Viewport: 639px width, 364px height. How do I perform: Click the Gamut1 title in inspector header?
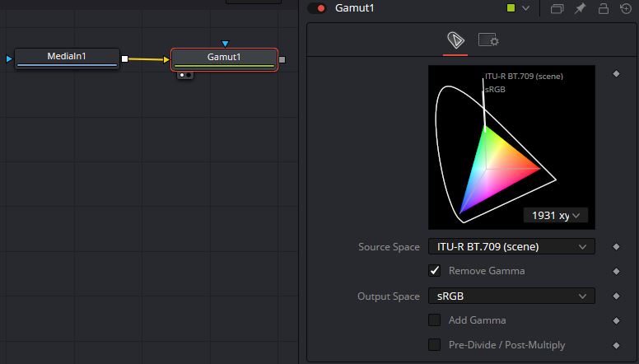coord(355,8)
